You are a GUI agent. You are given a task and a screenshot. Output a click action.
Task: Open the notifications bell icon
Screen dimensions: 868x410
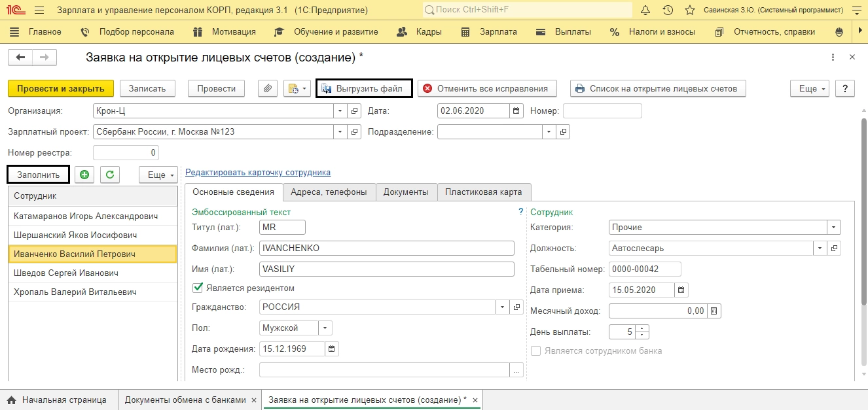645,10
